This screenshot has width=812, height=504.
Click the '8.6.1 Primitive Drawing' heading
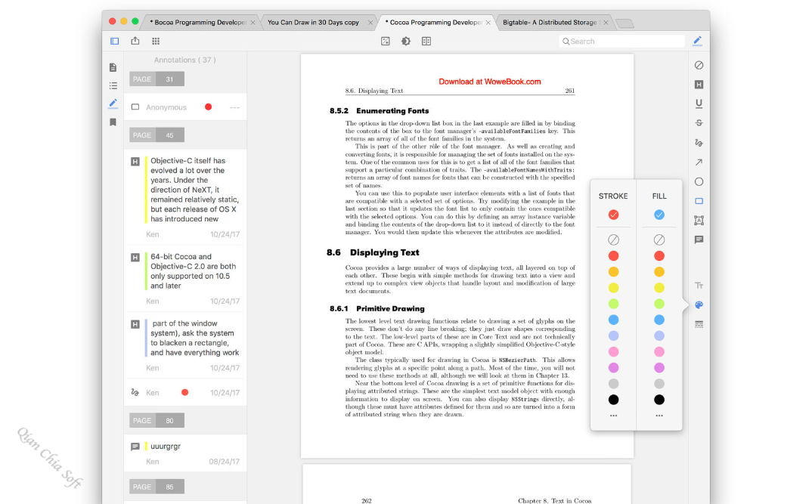377,308
